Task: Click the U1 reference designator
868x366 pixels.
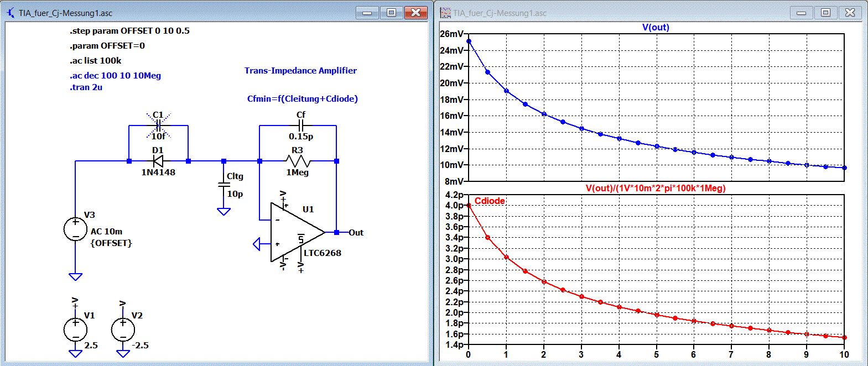Action: pyautogui.click(x=308, y=209)
